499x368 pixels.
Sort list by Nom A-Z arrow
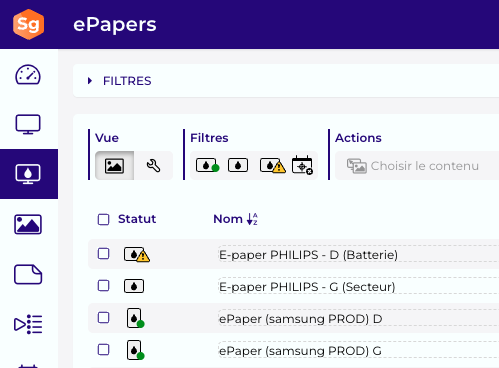pyautogui.click(x=252, y=219)
